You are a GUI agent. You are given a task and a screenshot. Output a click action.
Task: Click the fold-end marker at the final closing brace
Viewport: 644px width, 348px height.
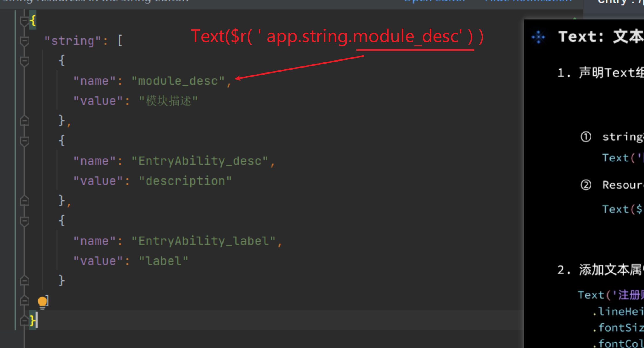point(24,321)
